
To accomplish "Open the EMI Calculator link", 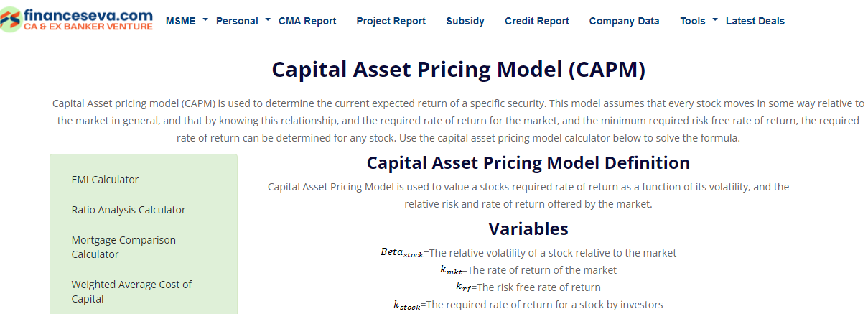I will coord(105,180).
